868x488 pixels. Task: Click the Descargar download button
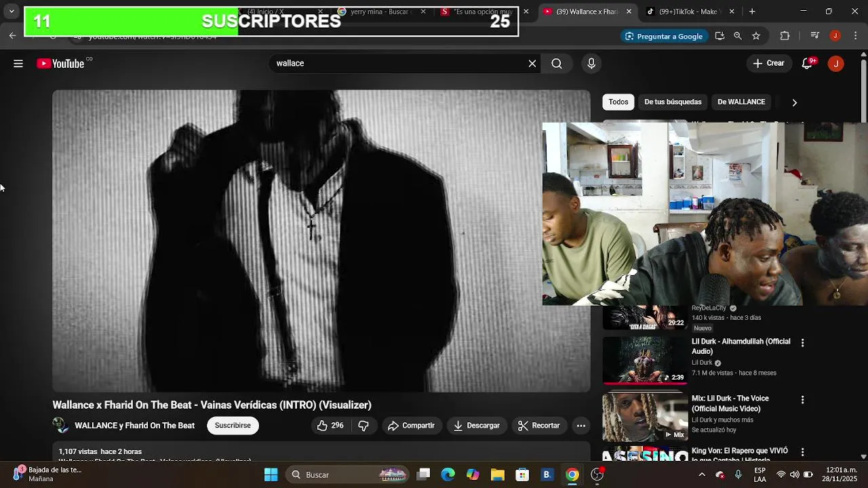click(477, 426)
